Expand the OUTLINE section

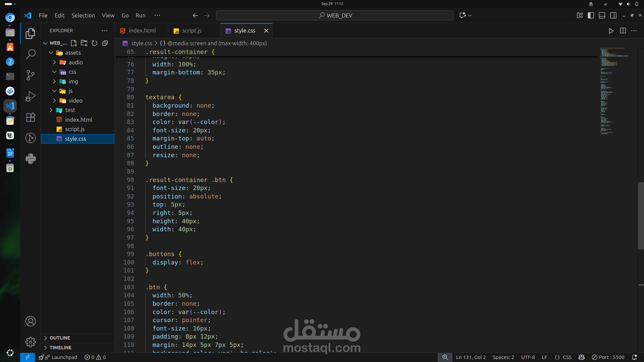[60, 338]
